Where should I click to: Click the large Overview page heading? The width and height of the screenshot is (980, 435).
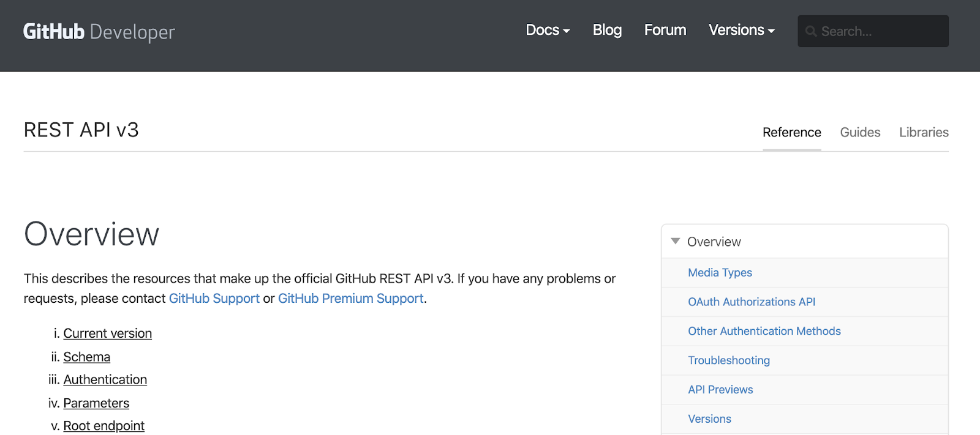91,234
